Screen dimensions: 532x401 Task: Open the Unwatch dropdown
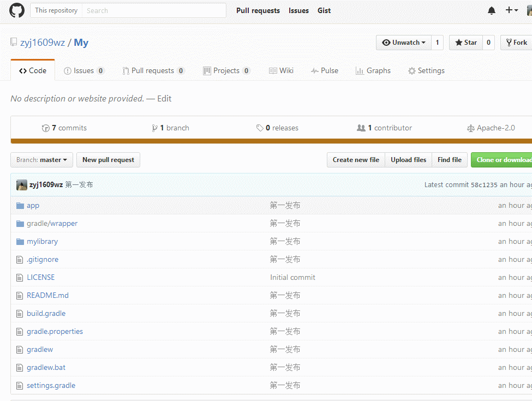tap(404, 43)
